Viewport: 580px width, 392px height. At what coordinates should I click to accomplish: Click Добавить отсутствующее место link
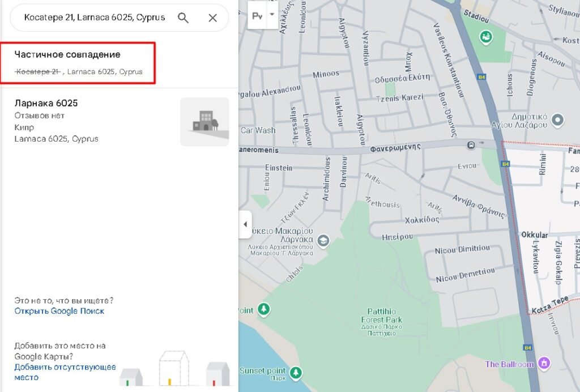(65, 372)
